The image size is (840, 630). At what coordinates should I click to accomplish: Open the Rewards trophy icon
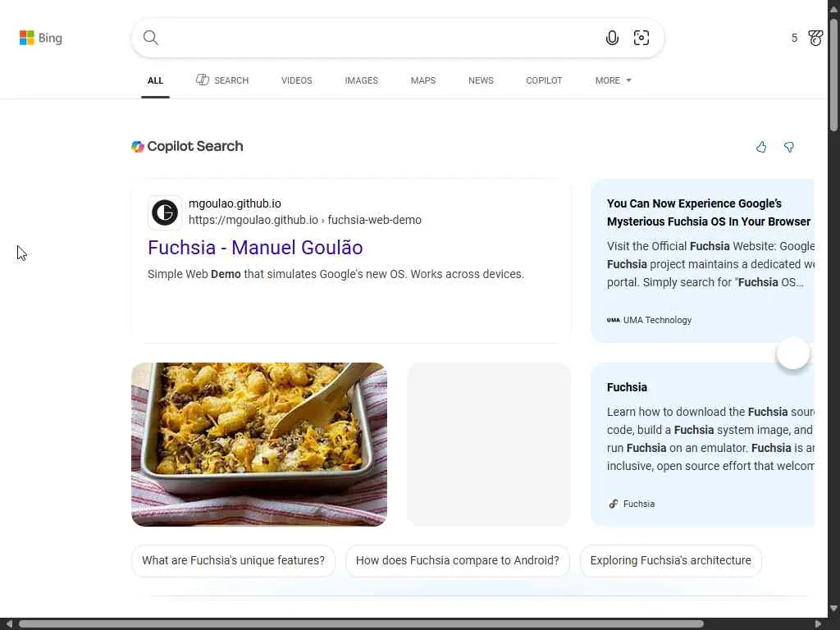815,38
